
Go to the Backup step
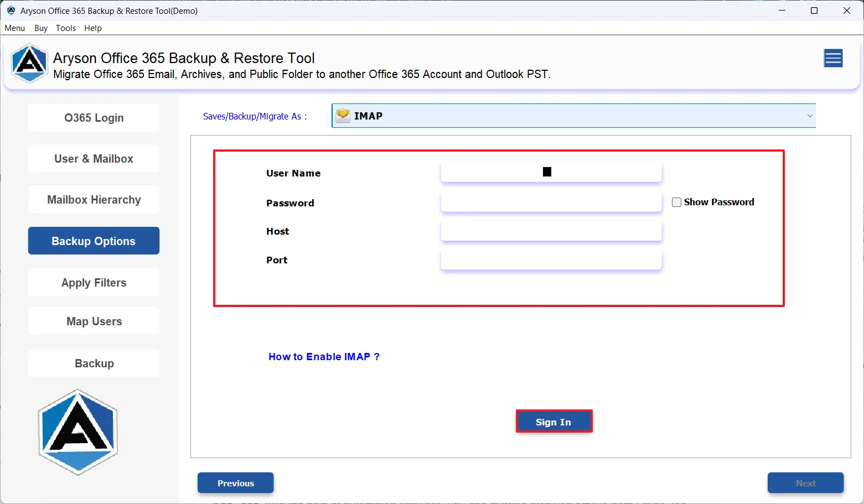(x=94, y=363)
